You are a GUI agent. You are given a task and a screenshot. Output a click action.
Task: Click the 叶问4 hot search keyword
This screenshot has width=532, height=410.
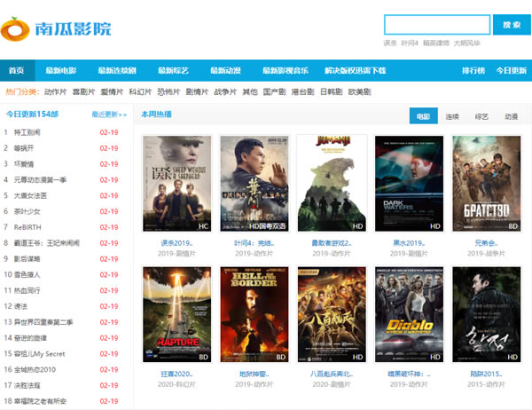click(x=410, y=43)
